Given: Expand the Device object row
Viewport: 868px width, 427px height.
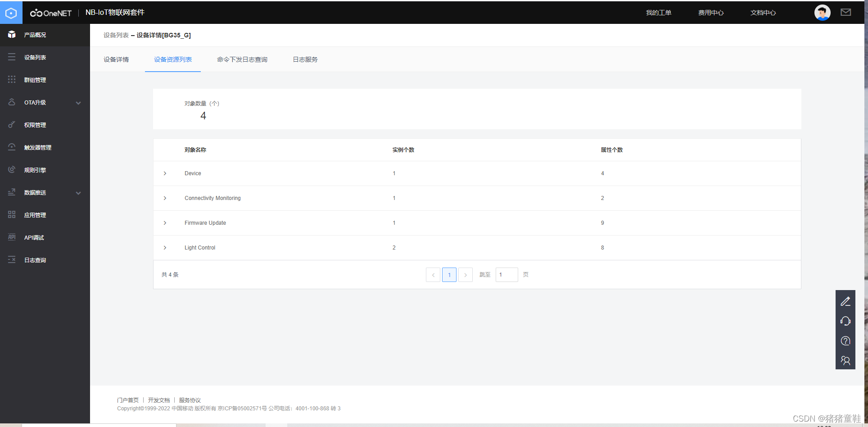Looking at the screenshot, I should [165, 173].
